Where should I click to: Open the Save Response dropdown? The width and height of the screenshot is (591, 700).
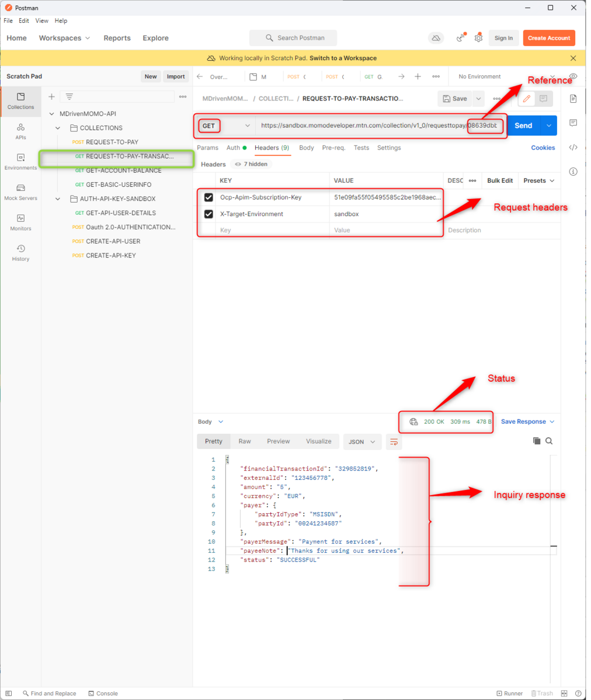[x=527, y=422]
